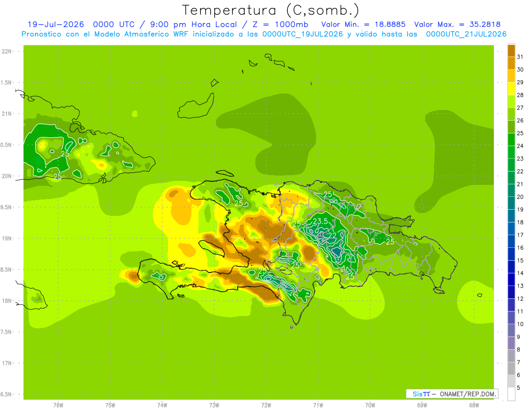Click the "70W" longitude axis label

coord(370,405)
